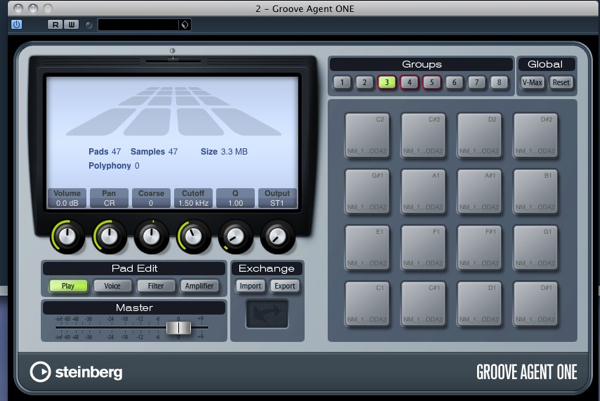Click the Pan CR value
This screenshot has width=600, height=401.
(x=109, y=203)
